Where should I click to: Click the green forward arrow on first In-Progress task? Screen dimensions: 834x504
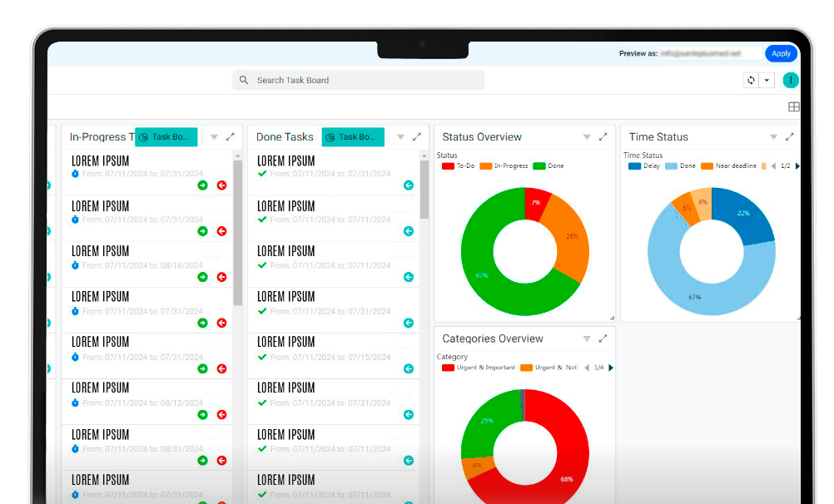click(202, 185)
